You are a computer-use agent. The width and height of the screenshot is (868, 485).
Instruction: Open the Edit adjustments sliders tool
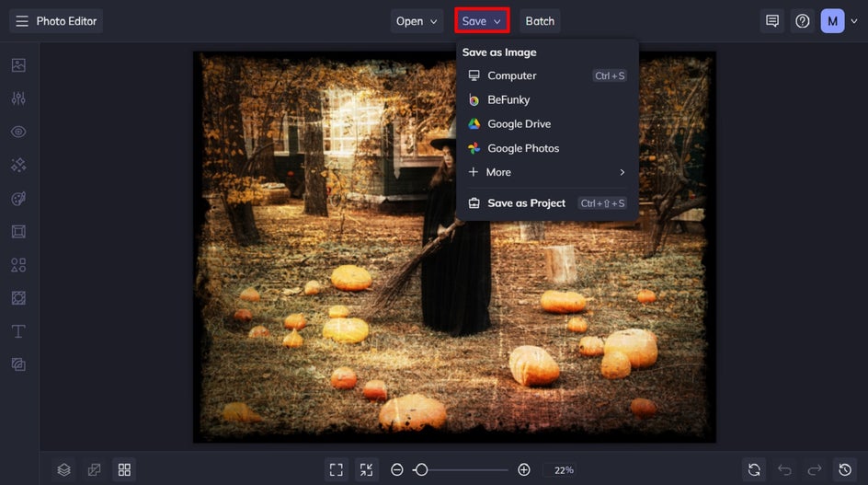pos(18,98)
